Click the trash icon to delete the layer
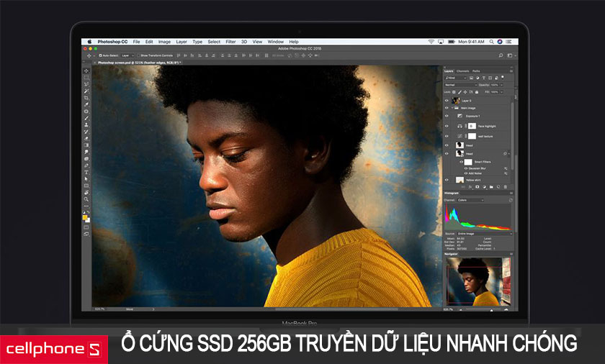This screenshot has width=605, height=364. click(506, 187)
